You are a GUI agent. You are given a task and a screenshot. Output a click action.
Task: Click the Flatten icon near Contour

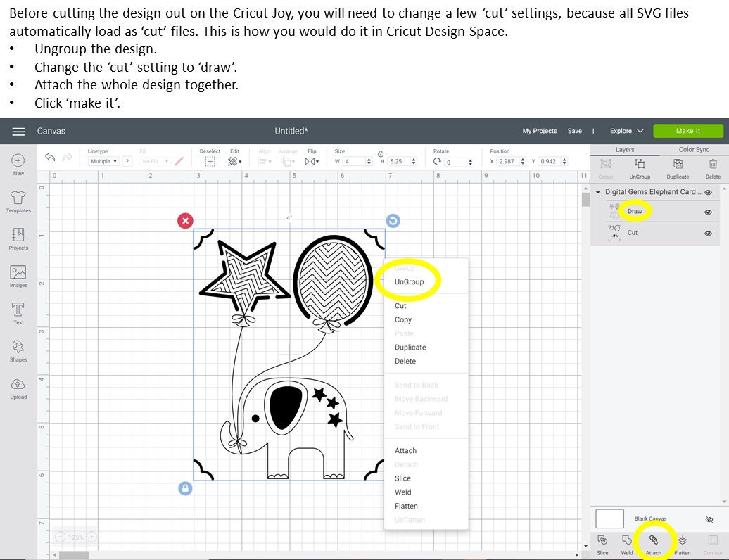[x=682, y=540]
